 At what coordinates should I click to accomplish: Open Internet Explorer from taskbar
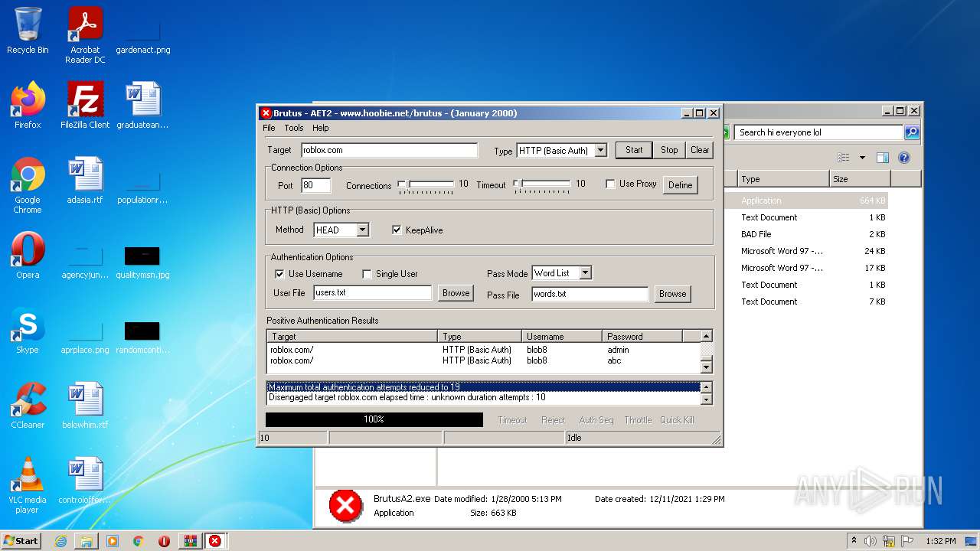60,541
